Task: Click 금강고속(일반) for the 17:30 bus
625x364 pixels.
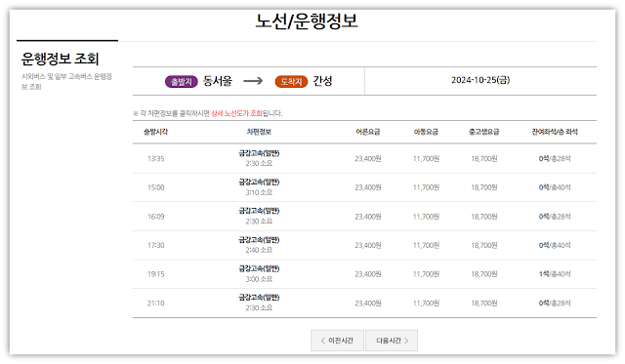Action: click(x=259, y=240)
